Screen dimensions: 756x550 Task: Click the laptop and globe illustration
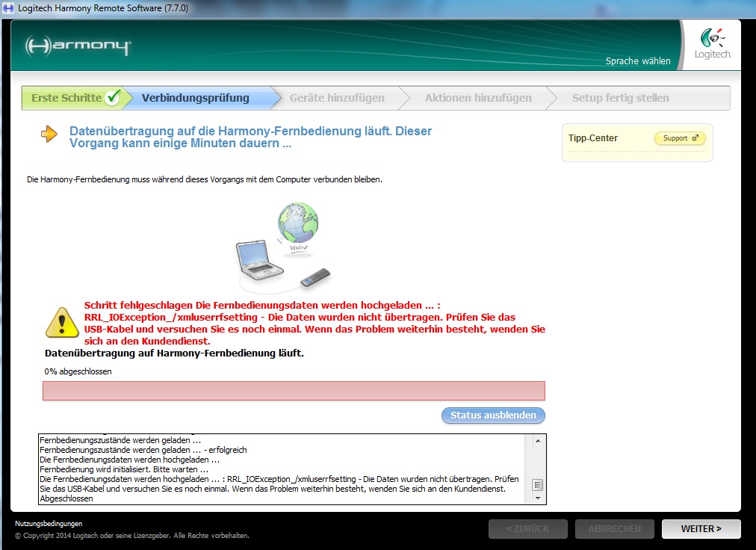(284, 247)
